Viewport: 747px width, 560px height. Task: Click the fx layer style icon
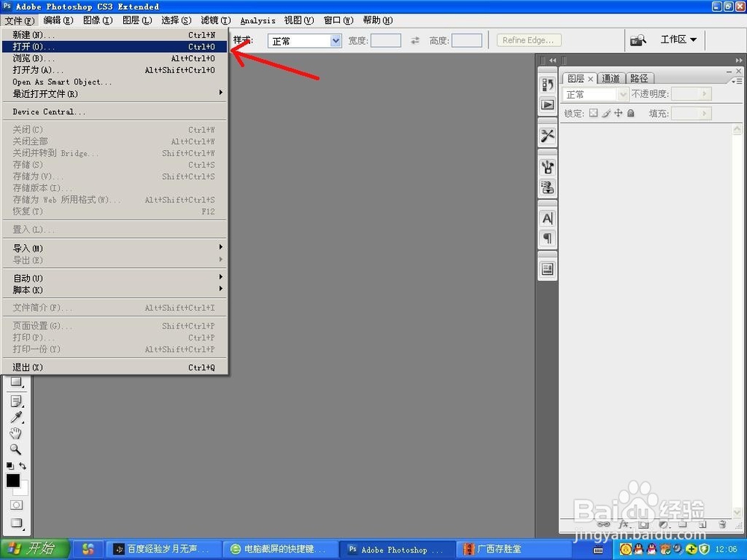(624, 524)
